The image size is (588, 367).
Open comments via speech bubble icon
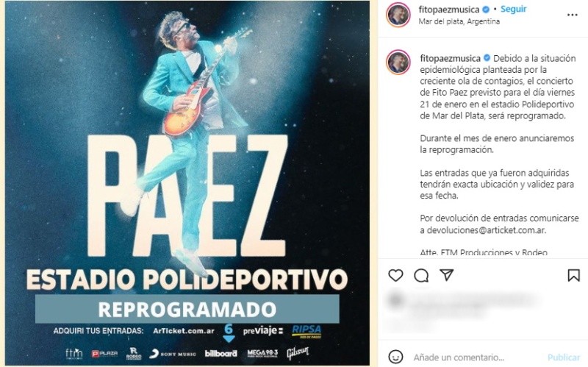(421, 276)
